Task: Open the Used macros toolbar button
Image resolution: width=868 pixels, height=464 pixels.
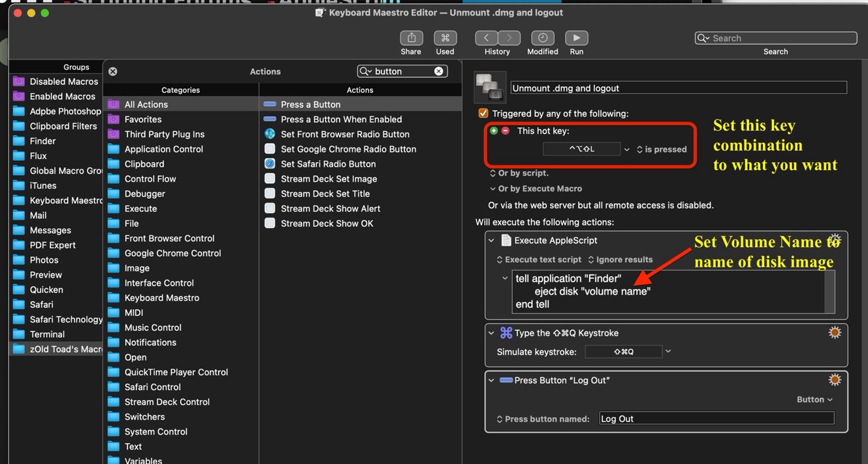Action: (x=445, y=38)
